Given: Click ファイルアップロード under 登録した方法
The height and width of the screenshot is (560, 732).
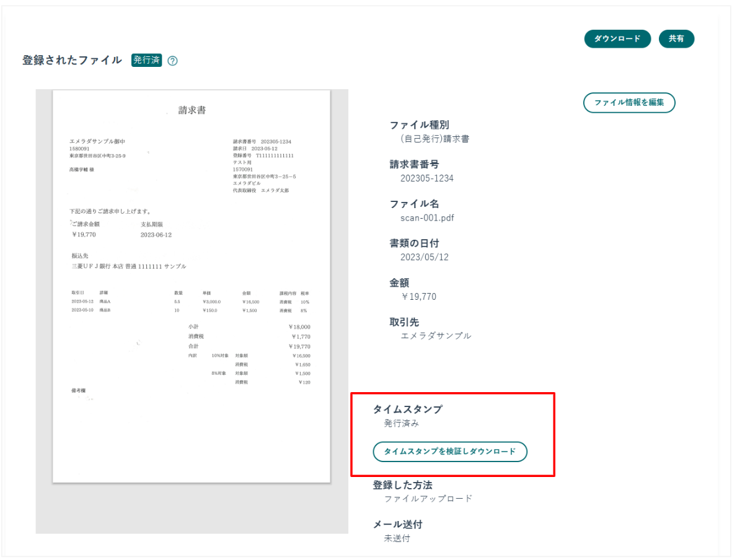Looking at the screenshot, I should (428, 499).
